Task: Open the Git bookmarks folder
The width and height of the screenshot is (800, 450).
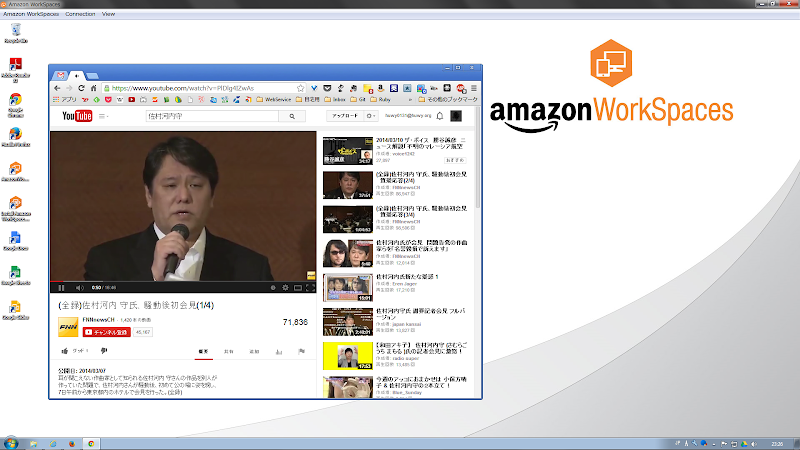Action: click(x=358, y=99)
